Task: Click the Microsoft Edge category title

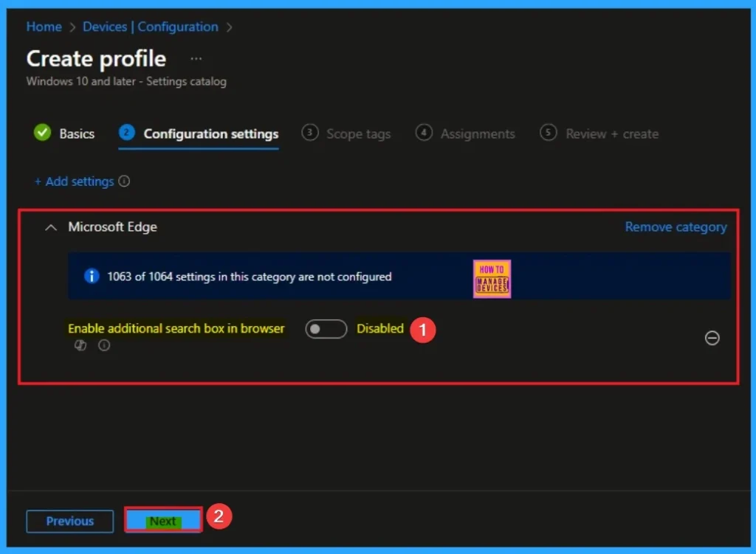Action: 112,227
